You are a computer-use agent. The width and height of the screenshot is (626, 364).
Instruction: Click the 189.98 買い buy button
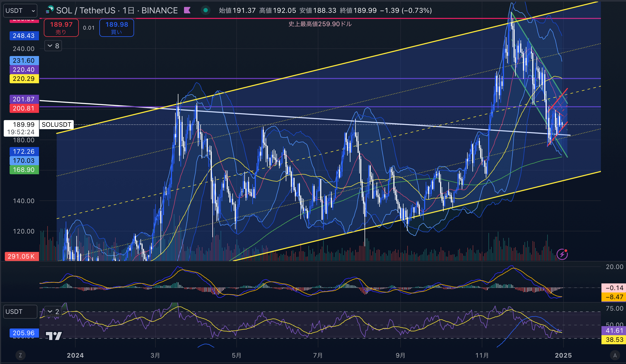[117, 28]
